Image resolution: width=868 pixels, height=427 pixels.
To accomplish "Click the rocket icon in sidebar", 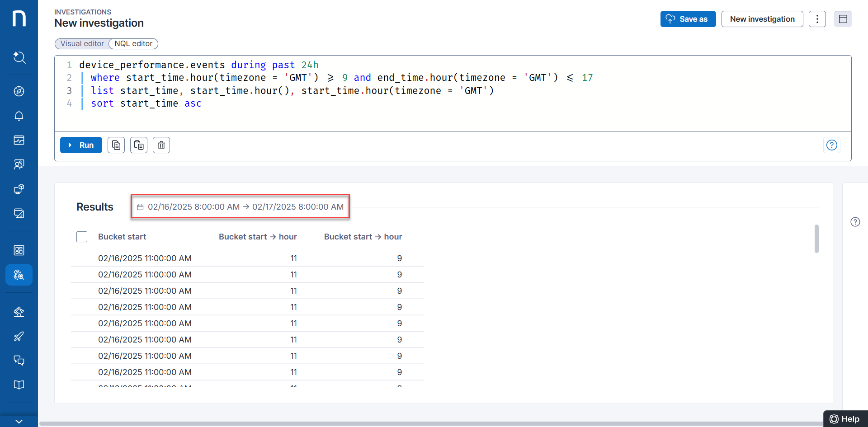I will (19, 336).
